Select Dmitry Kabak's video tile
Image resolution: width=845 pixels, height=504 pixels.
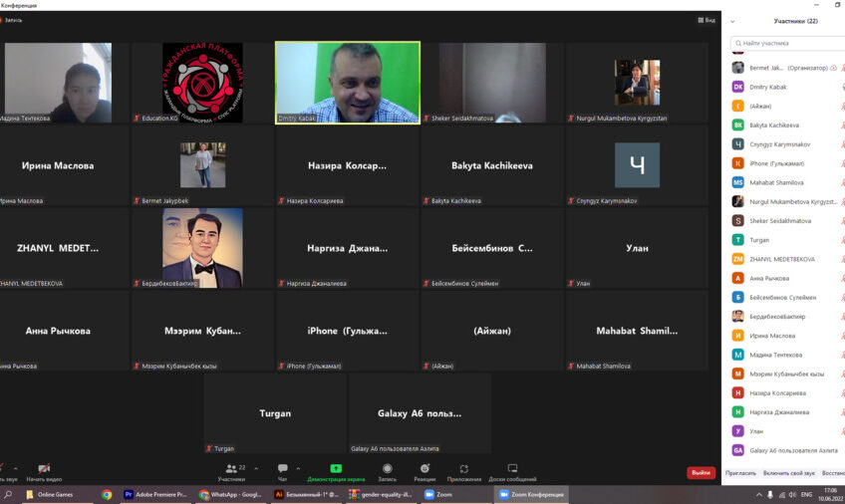coord(347,82)
